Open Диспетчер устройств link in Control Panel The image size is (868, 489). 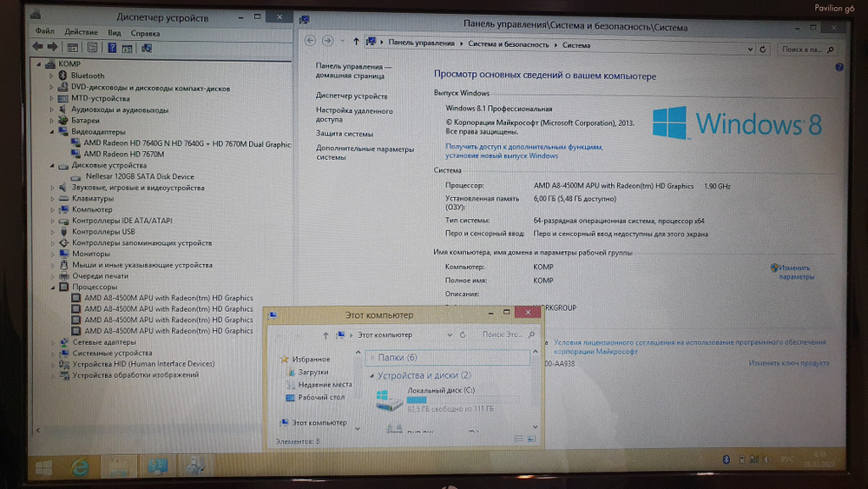[352, 96]
